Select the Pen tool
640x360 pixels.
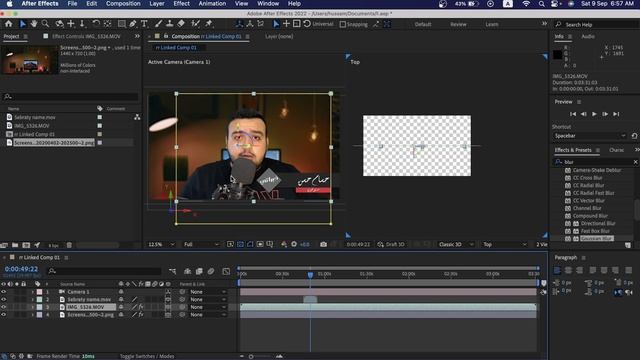(133, 24)
